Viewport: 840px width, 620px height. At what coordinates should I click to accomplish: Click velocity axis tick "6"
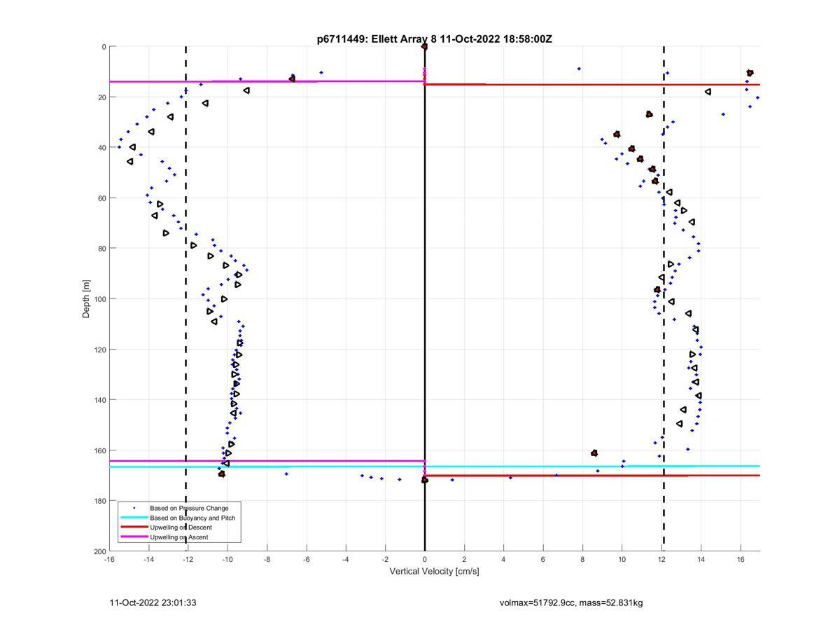point(543,559)
